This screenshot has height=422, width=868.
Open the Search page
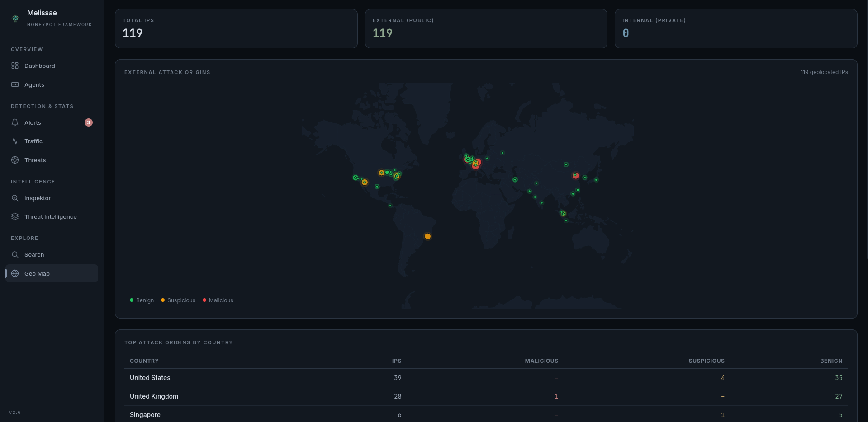pos(52,254)
